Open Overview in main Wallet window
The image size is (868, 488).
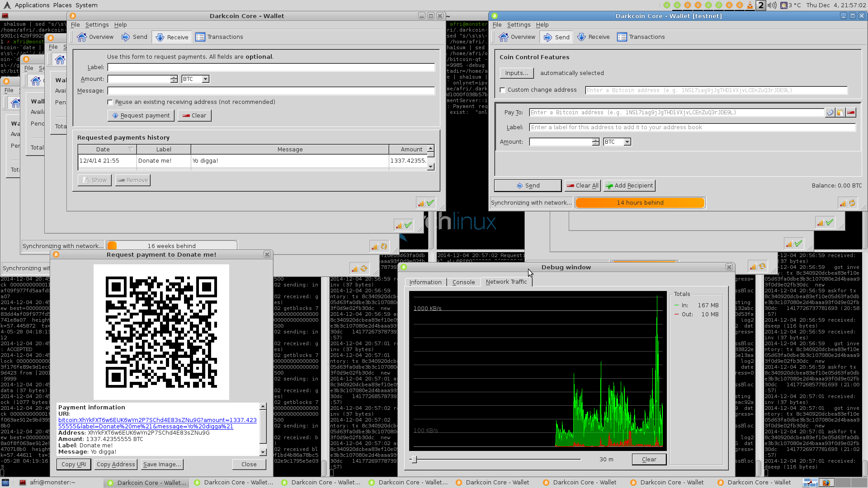[95, 37]
